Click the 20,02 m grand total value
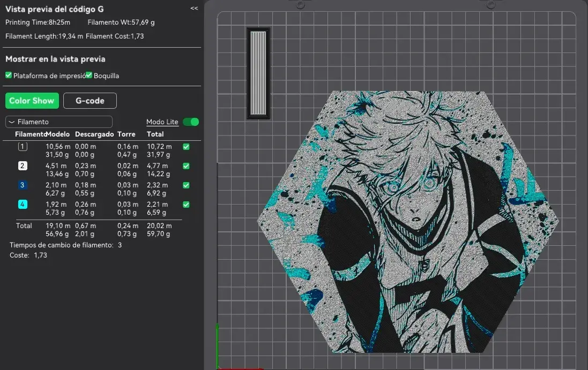Image resolution: width=588 pixels, height=370 pixels. 159,226
